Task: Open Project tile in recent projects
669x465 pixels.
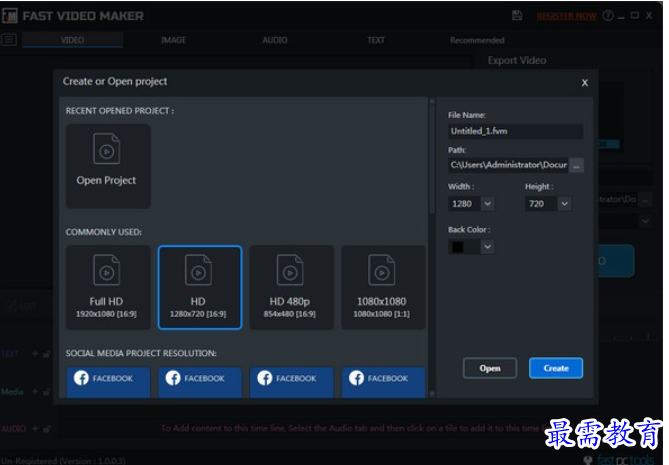Action: 108,166
